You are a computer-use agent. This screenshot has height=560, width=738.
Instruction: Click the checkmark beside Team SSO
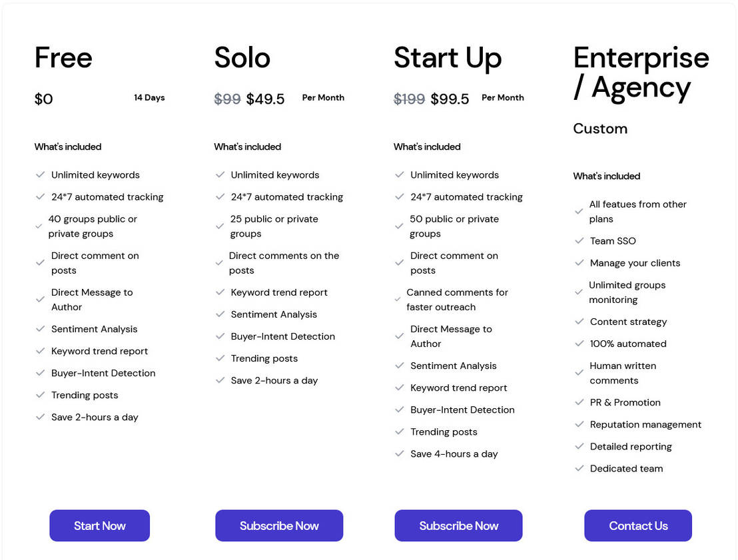[579, 240]
